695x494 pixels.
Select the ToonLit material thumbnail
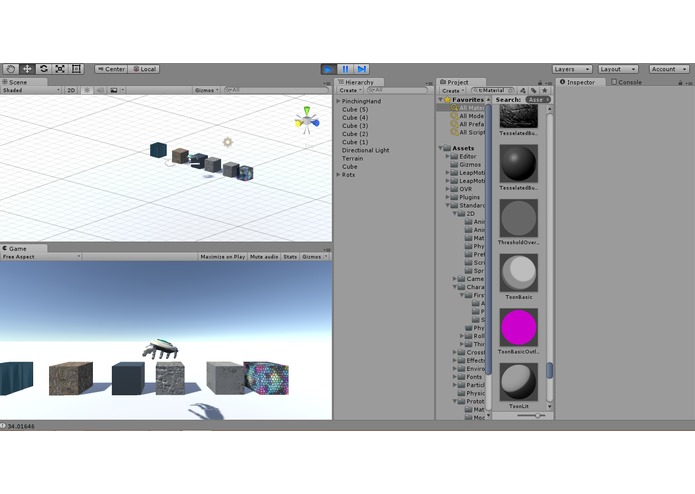(519, 382)
